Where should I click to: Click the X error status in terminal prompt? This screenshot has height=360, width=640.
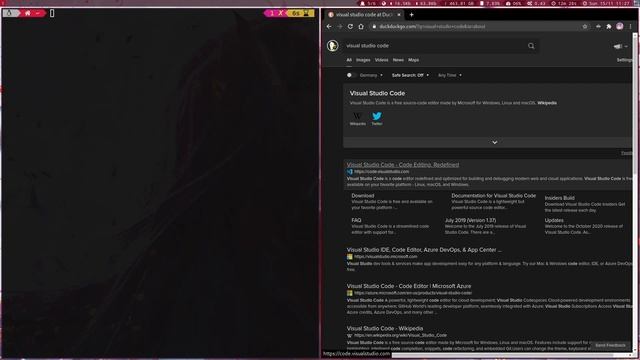click(x=280, y=13)
